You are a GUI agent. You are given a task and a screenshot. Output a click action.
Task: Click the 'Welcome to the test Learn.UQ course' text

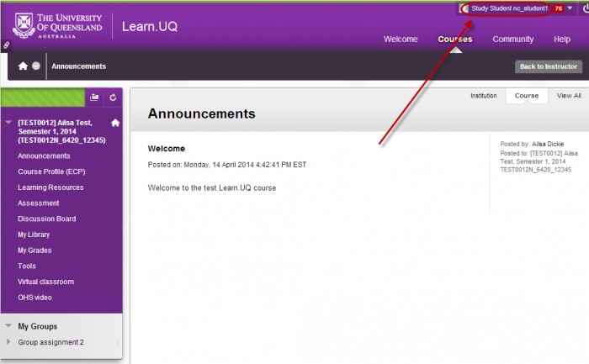212,188
